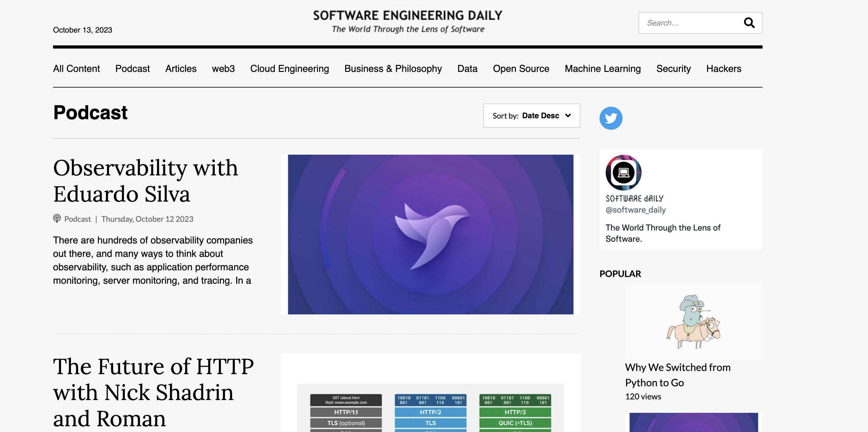
Task: Open the Hackers category
Action: [724, 69]
